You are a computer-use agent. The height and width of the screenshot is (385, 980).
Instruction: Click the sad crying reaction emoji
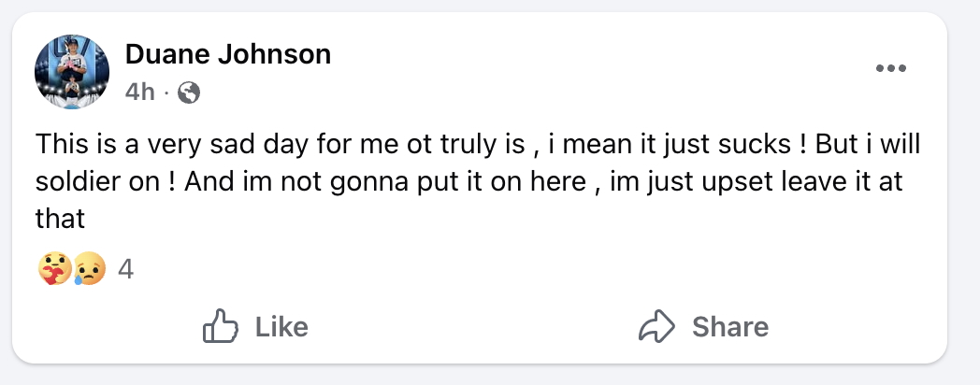[x=88, y=270]
